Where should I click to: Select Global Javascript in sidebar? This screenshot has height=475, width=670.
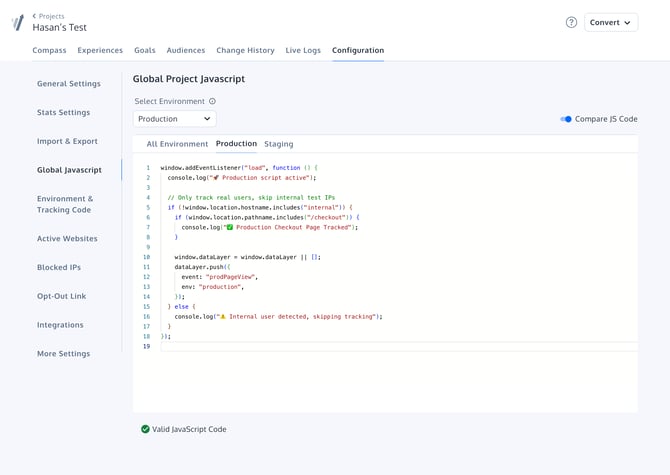pyautogui.click(x=69, y=170)
